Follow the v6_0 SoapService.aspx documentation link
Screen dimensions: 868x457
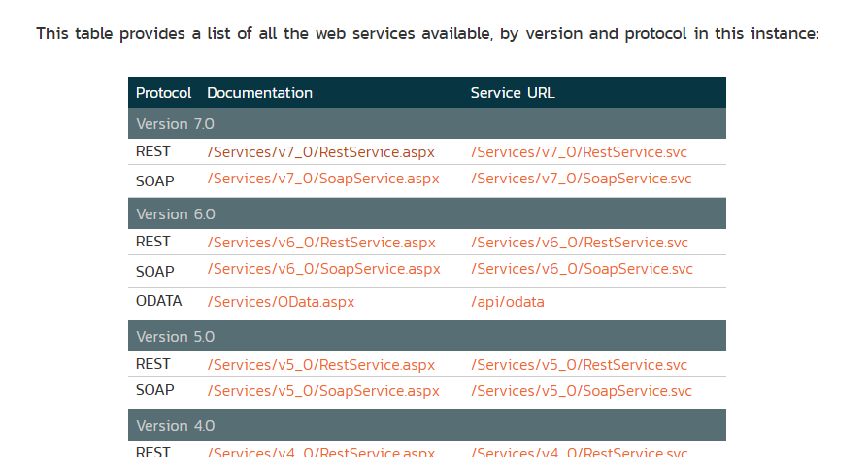pyautogui.click(x=323, y=269)
